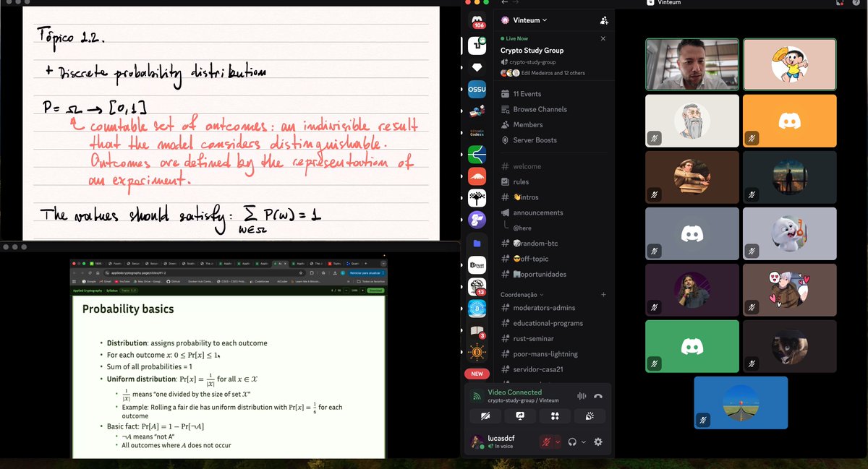Click the invite people icon beside Vinteum
The image size is (868, 469).
pos(603,20)
